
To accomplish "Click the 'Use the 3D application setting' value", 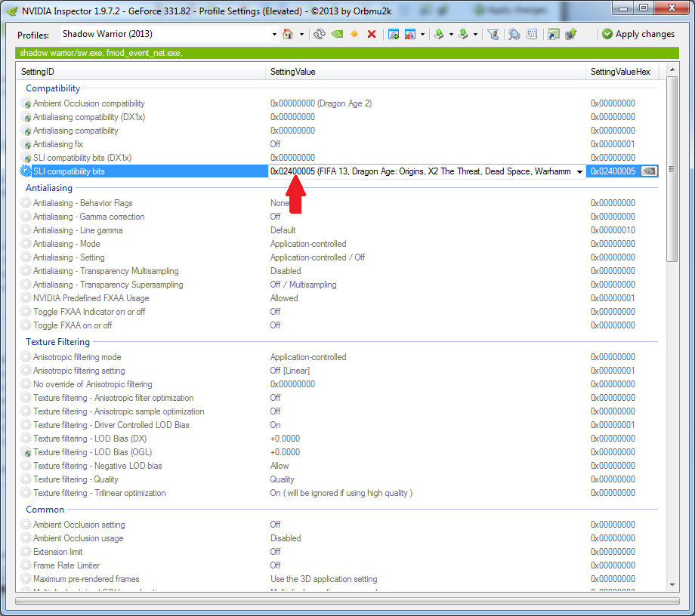I will [323, 579].
